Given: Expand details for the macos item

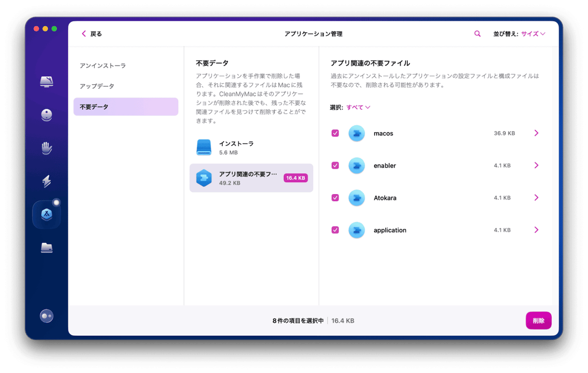Looking at the screenshot, I should tap(536, 133).
